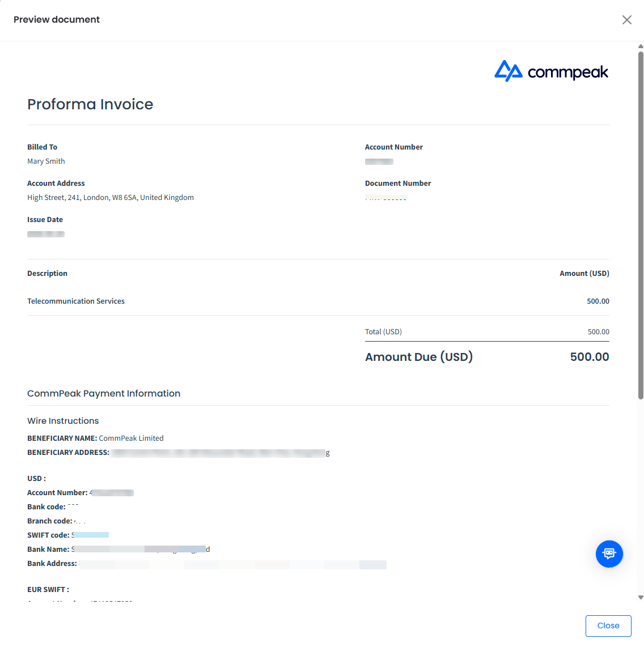Click the Wire Instructions heading
Image resolution: width=644 pixels, height=647 pixels.
[x=63, y=421]
